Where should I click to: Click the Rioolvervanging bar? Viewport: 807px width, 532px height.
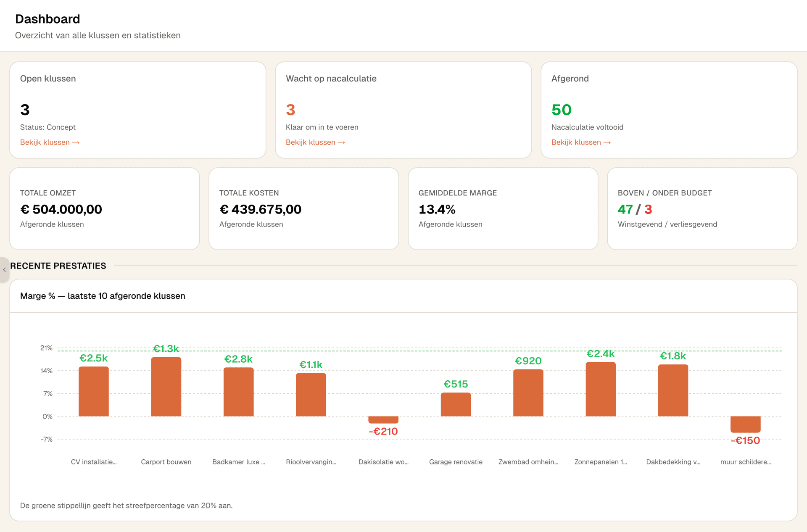[311, 395]
